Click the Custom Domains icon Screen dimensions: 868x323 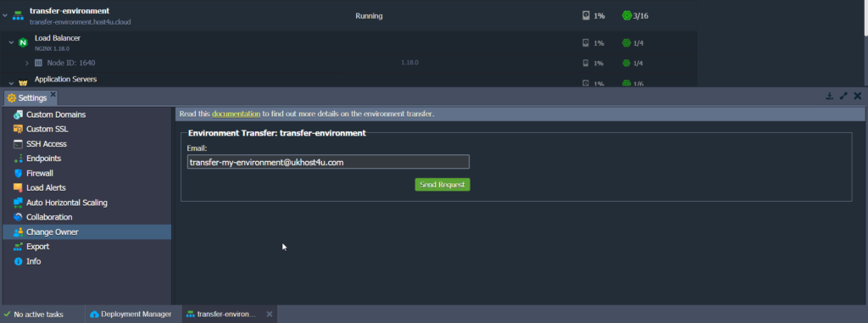[x=19, y=114]
